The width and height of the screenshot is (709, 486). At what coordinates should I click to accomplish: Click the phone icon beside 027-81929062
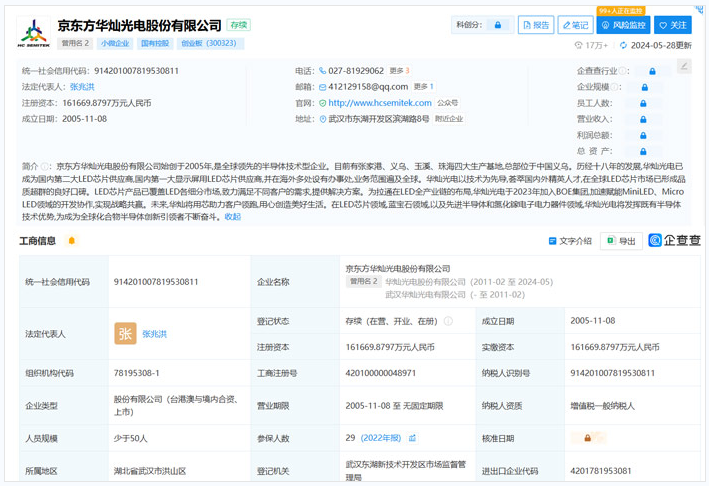tap(322, 71)
